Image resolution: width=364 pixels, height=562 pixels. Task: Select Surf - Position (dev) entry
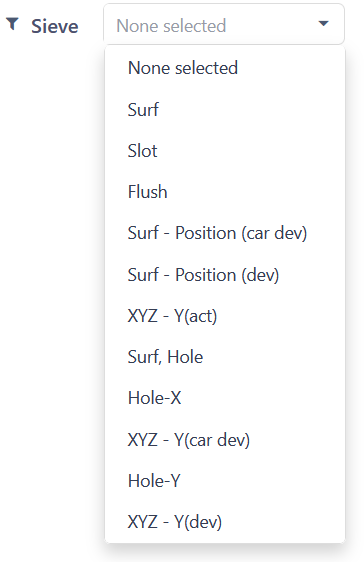[225, 275]
